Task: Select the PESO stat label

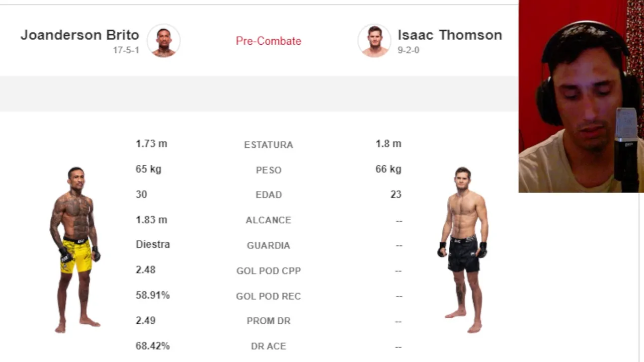Action: click(268, 170)
